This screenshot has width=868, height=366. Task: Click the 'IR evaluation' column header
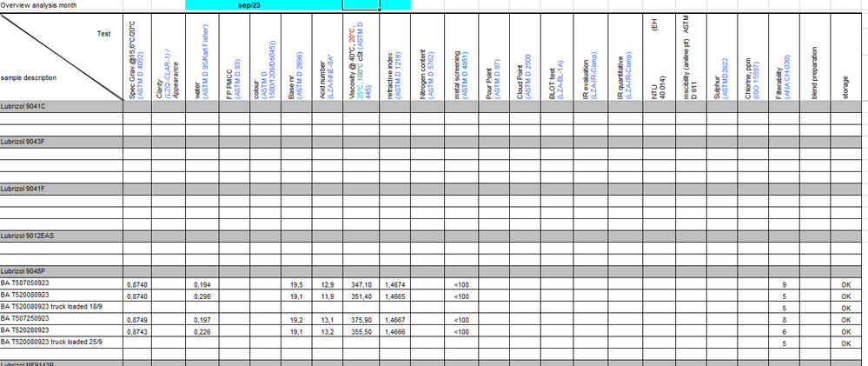[590, 57]
